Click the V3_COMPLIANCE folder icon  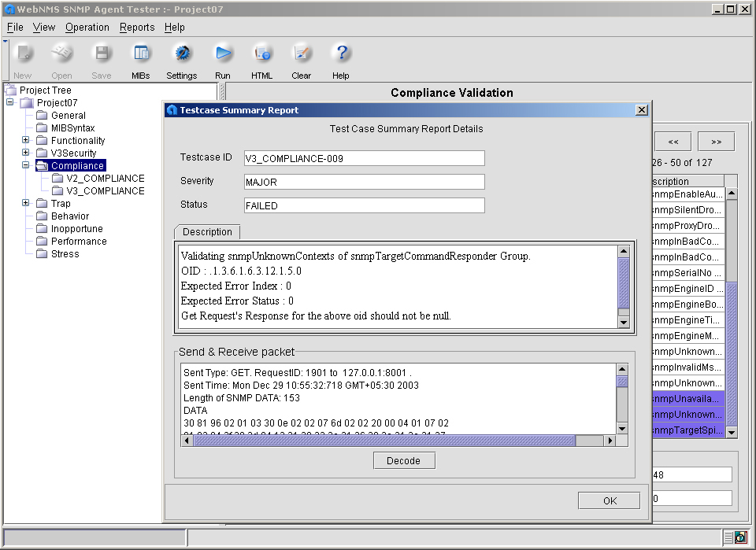(x=57, y=190)
